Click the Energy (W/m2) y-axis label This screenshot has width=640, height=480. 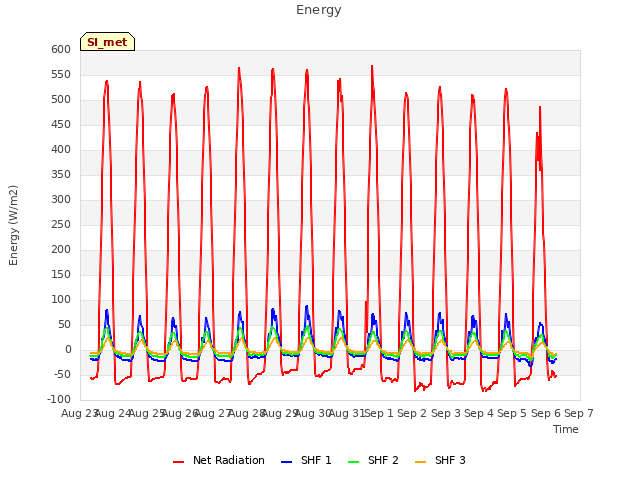(x=13, y=225)
